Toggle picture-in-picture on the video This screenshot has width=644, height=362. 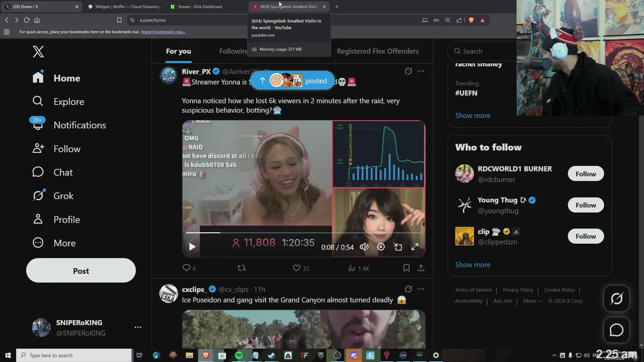[398, 247]
